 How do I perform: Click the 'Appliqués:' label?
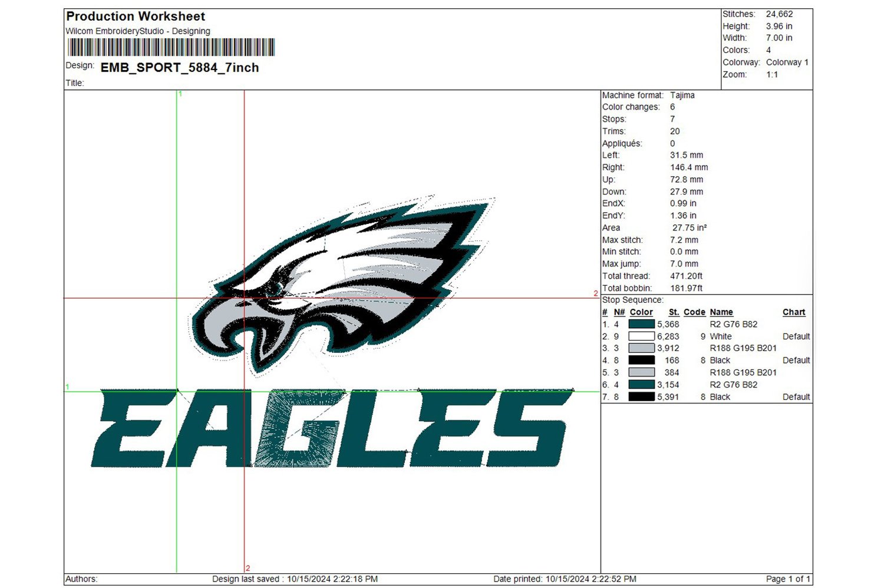tap(622, 144)
